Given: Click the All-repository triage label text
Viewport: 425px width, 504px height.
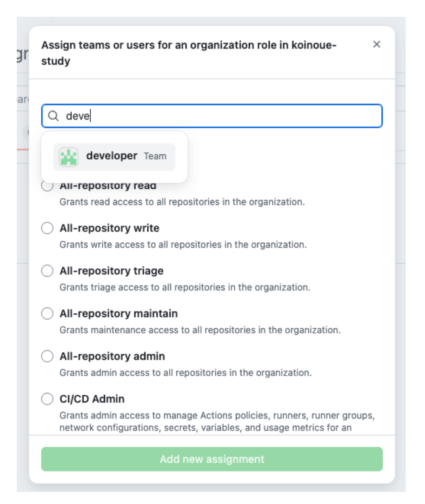Looking at the screenshot, I should (111, 271).
